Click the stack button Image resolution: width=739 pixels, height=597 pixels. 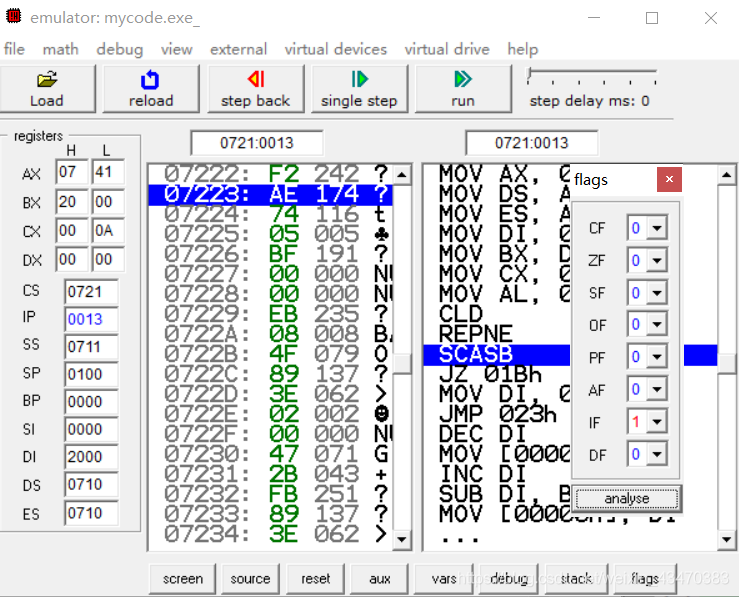click(x=576, y=579)
